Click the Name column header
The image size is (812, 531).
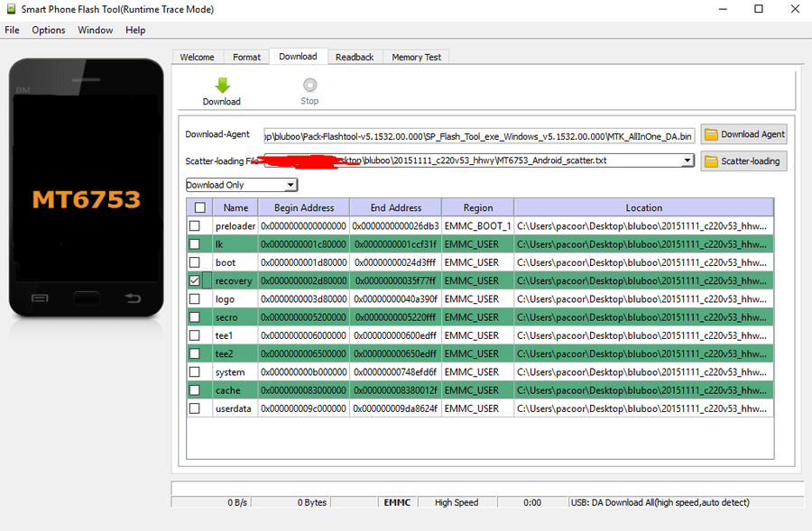[x=235, y=207]
